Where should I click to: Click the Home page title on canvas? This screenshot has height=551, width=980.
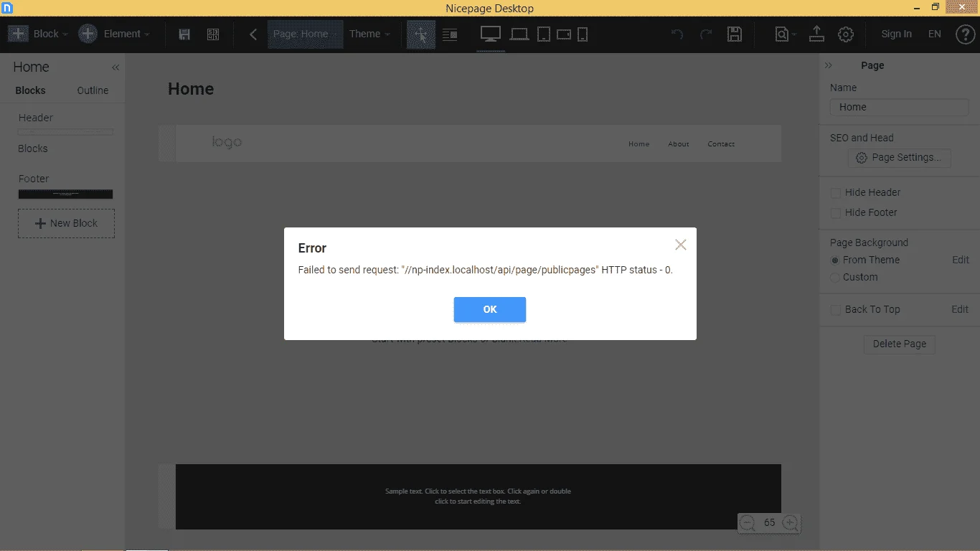(x=191, y=89)
